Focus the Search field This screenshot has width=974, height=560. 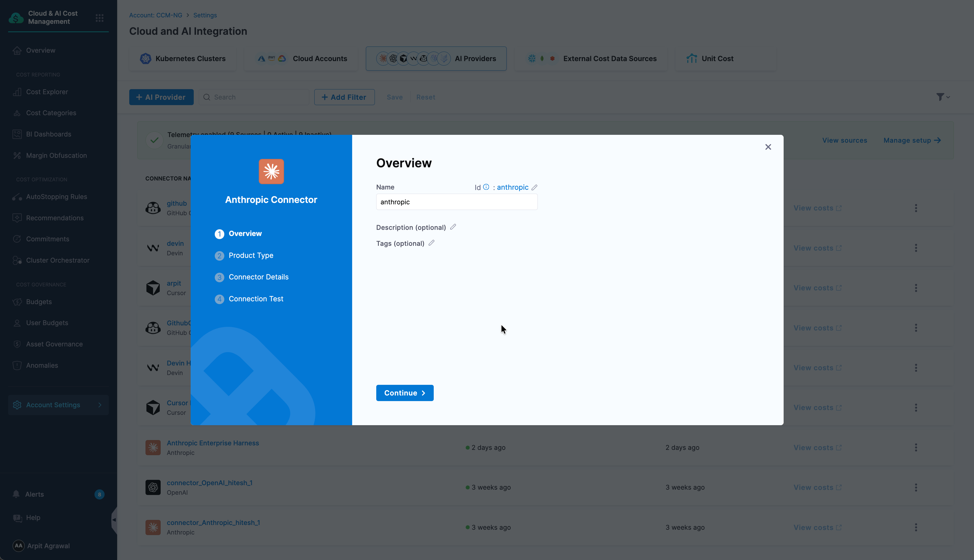click(x=254, y=97)
